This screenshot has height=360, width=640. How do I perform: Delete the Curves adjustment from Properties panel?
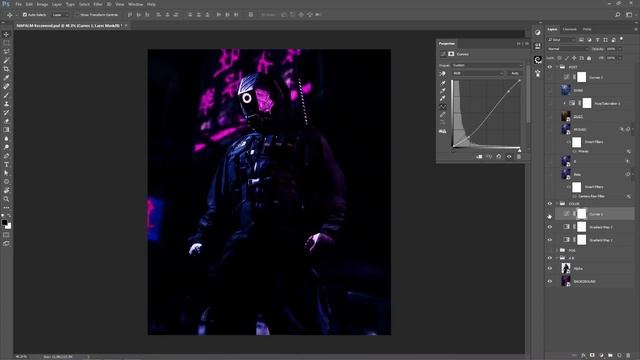(519, 156)
